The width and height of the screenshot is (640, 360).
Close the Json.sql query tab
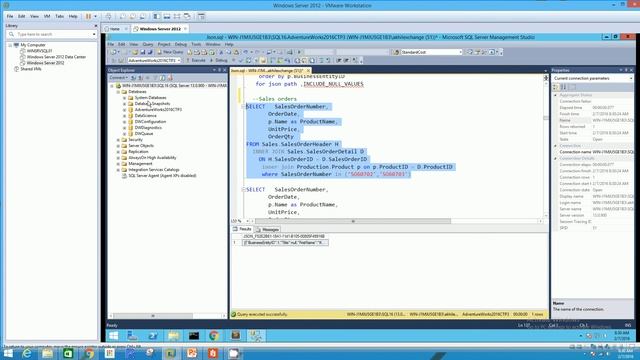point(308,71)
